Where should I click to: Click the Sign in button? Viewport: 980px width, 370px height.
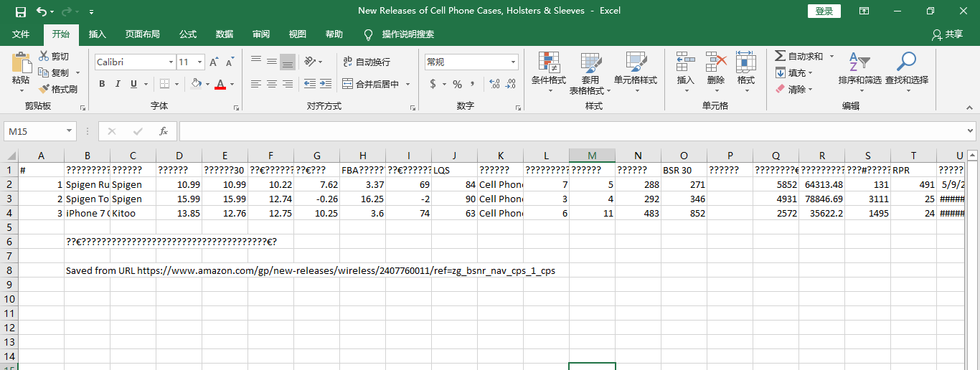[824, 11]
